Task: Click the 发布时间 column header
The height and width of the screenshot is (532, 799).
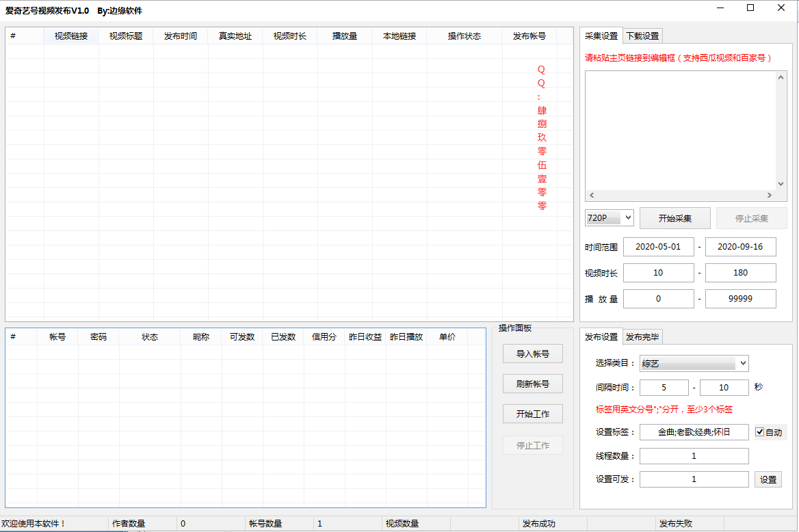Action: pos(181,36)
